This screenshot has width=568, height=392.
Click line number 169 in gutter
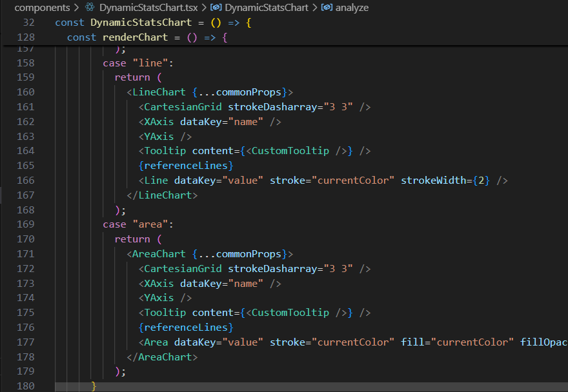point(26,224)
